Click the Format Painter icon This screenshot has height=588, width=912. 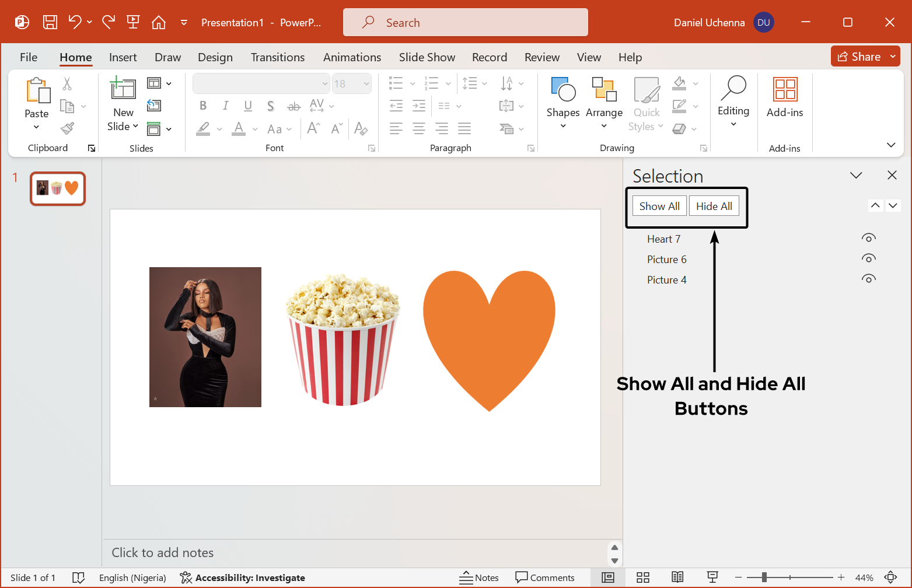(x=67, y=128)
